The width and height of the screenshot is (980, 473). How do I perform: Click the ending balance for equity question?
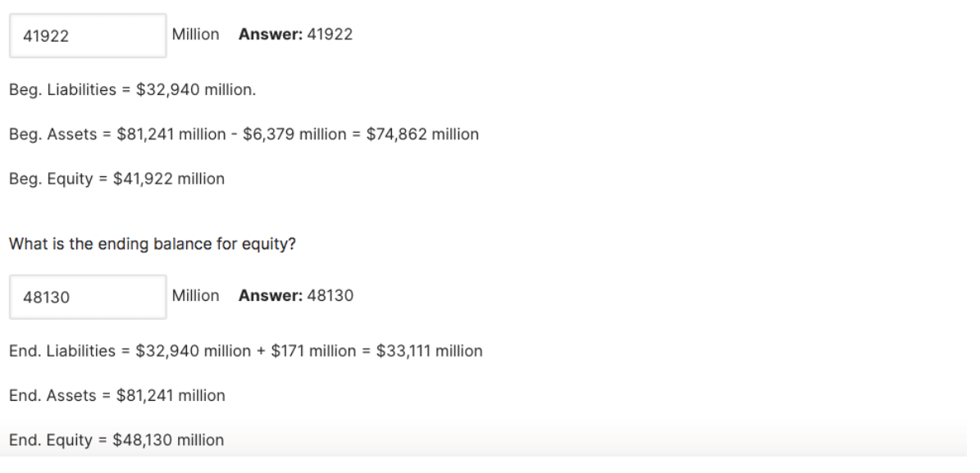pos(152,244)
